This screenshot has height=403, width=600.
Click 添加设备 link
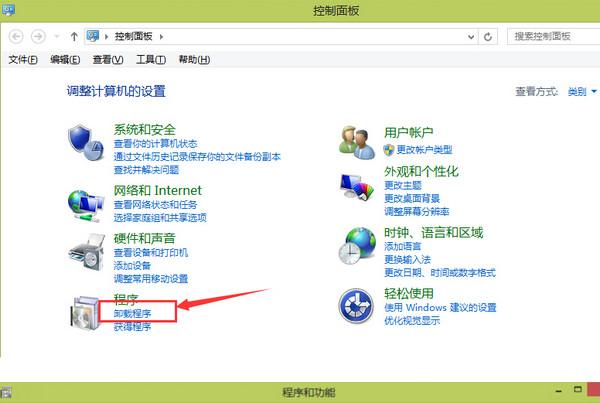(x=132, y=266)
